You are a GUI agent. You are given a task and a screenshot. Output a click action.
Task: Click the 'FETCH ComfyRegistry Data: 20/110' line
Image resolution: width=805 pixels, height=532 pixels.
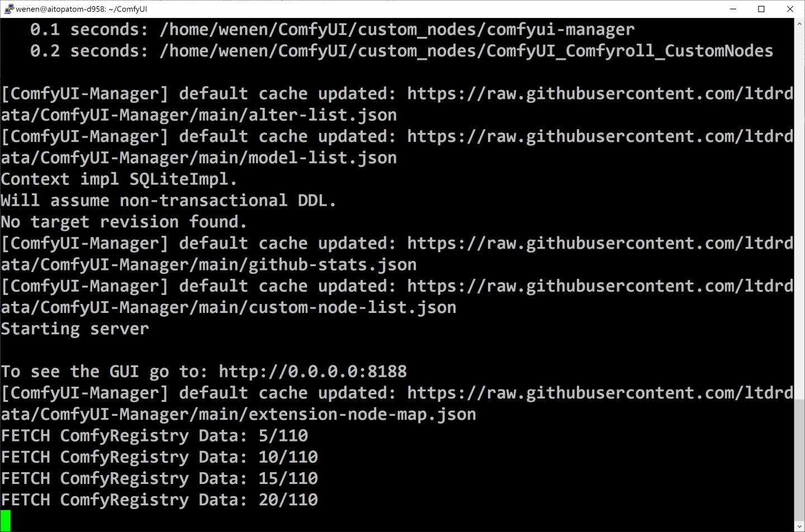pos(159,500)
